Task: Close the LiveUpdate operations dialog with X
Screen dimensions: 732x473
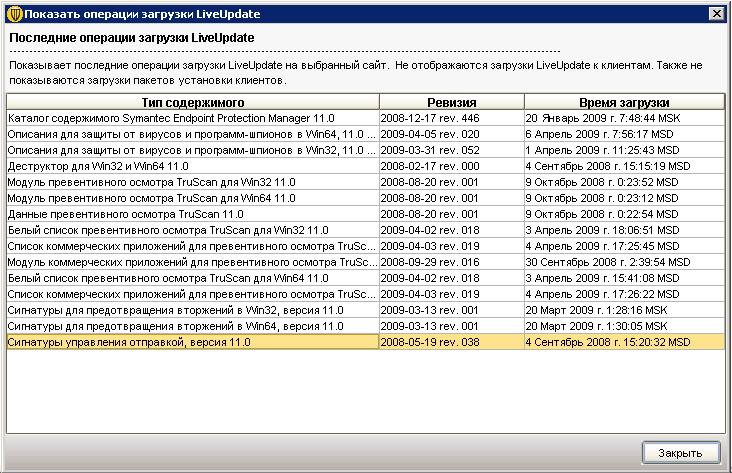Action: pyautogui.click(x=717, y=14)
